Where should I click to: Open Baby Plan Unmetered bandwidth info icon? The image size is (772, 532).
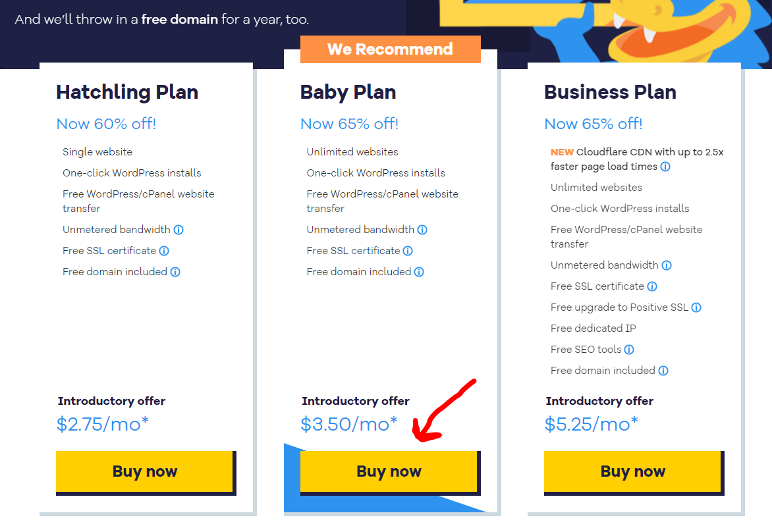422,230
